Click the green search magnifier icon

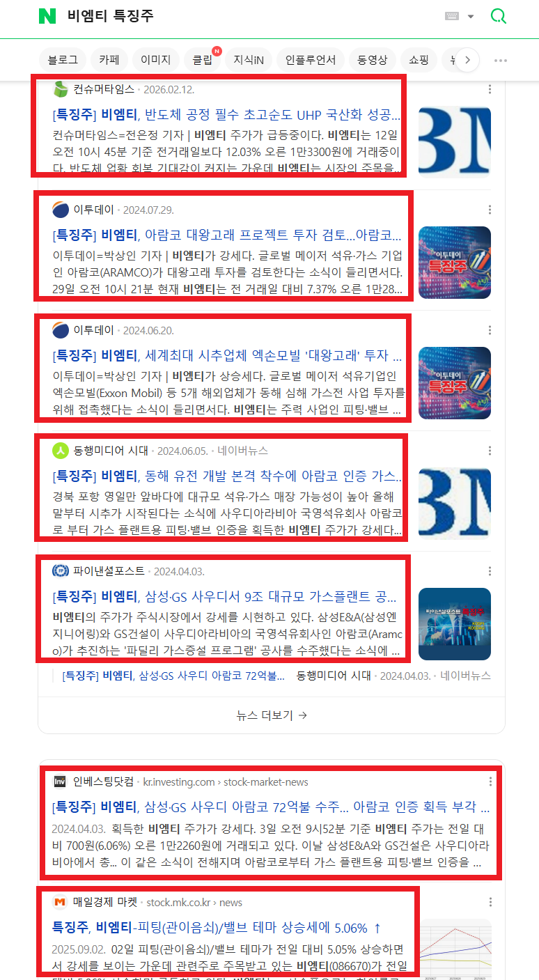coord(499,16)
